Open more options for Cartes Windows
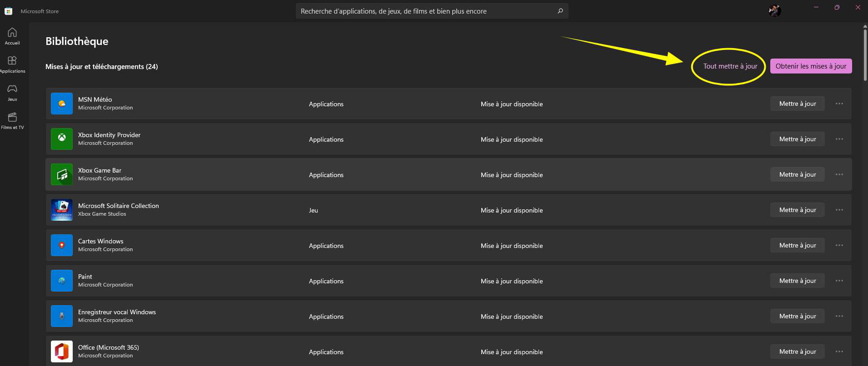868x366 pixels. click(839, 245)
